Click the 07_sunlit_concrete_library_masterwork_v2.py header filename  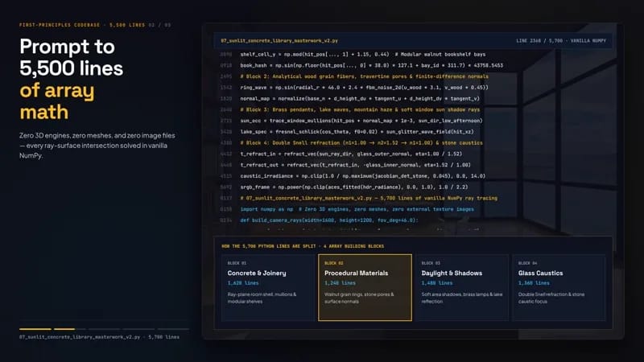pyautogui.click(x=279, y=41)
